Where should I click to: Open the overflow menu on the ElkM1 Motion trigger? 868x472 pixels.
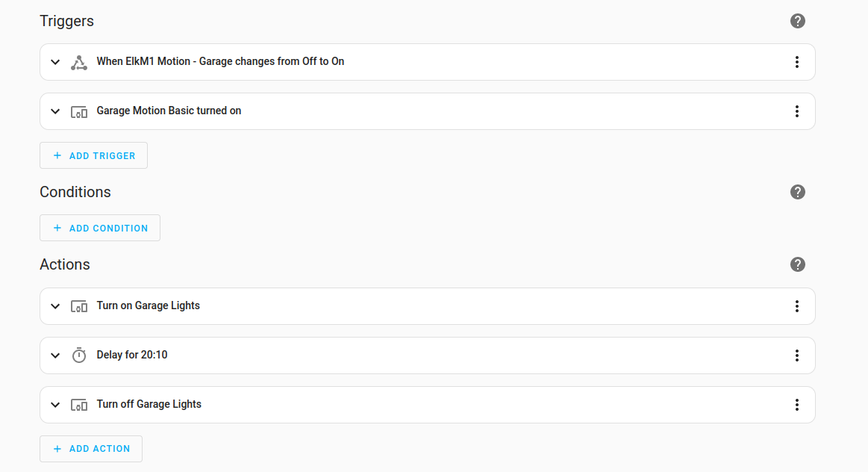point(797,61)
